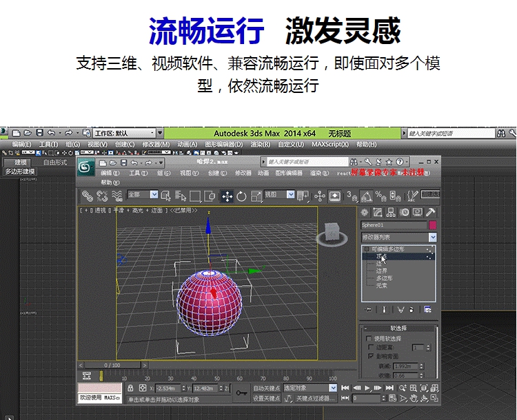The image size is (517, 420).
Task: Open 工具(T) menu in front window
Action: pyautogui.click(x=138, y=173)
